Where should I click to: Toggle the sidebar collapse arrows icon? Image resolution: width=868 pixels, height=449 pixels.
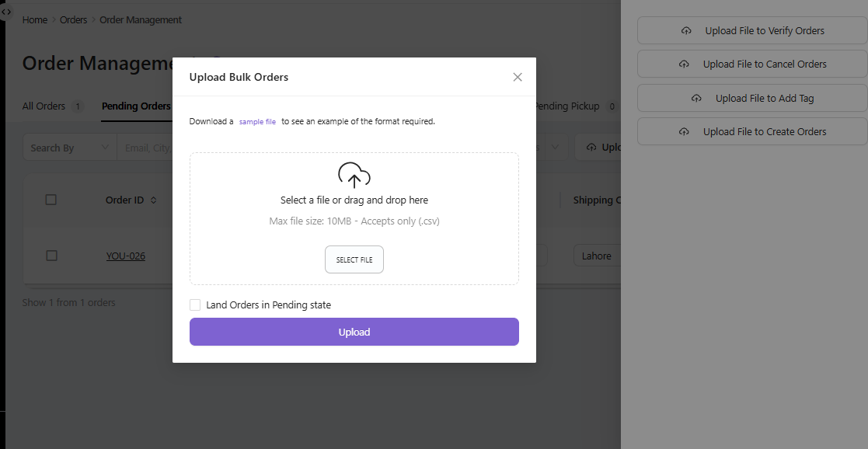pyautogui.click(x=6, y=12)
